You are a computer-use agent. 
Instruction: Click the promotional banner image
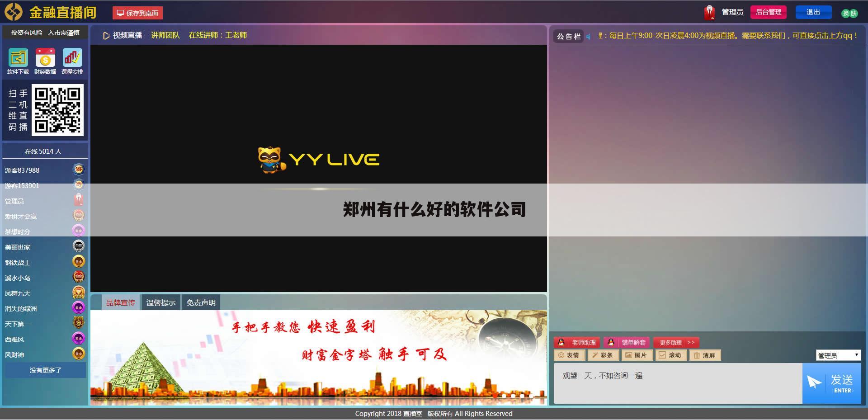319,357
